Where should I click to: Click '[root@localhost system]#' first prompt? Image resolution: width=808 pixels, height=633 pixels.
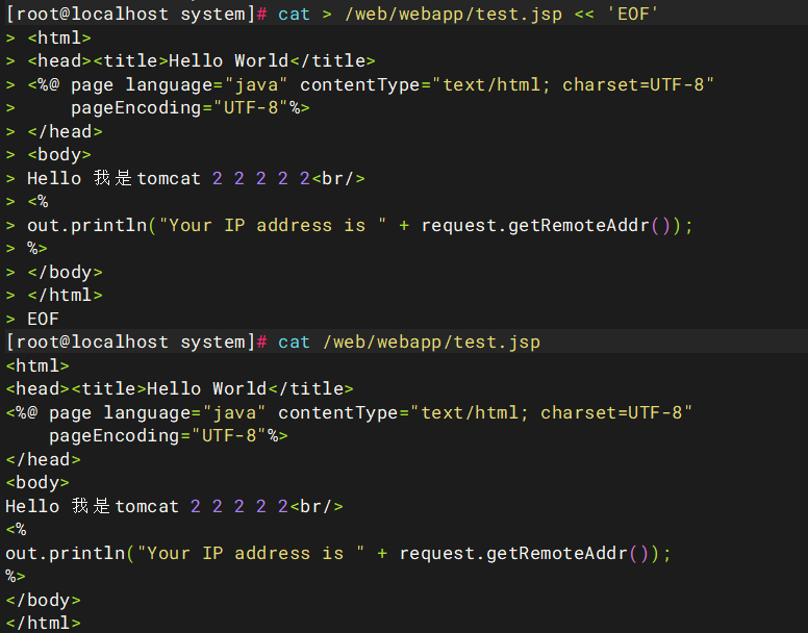coord(136,14)
